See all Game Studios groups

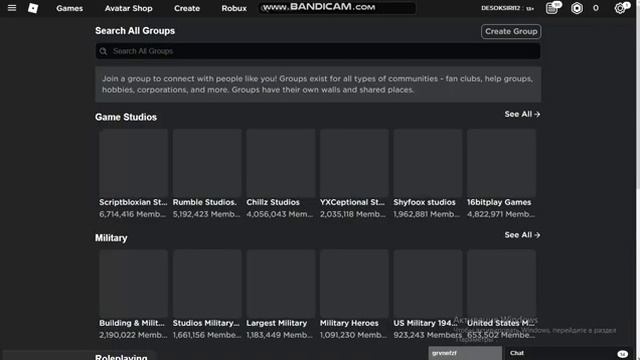pos(522,114)
